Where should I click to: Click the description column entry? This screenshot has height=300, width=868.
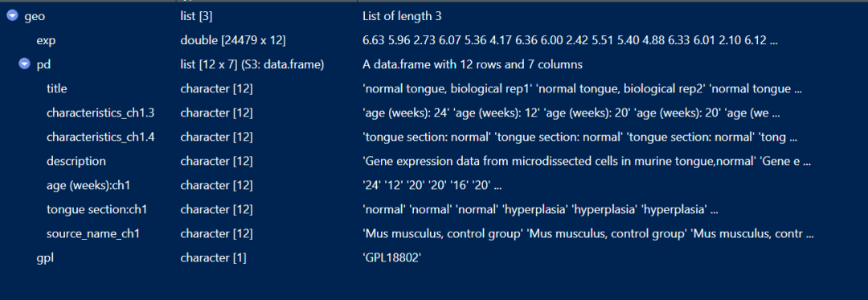coord(76,161)
